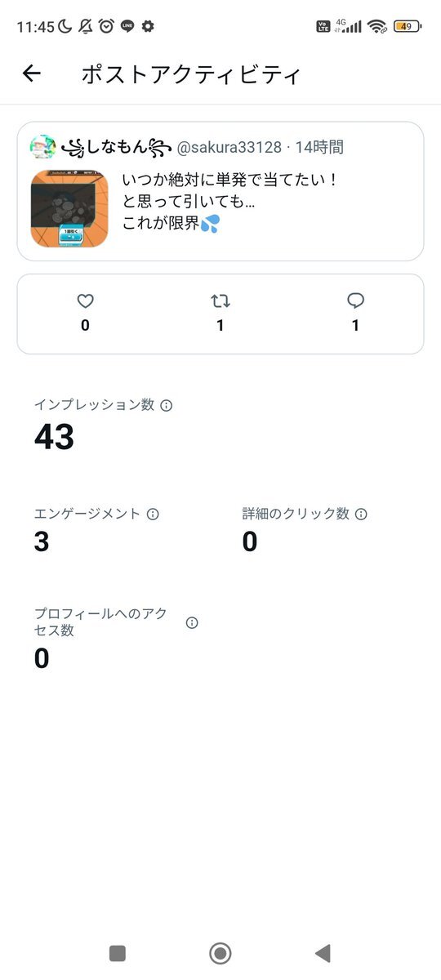
Task: Tap the battery indicator in status bar
Action: coord(408,26)
